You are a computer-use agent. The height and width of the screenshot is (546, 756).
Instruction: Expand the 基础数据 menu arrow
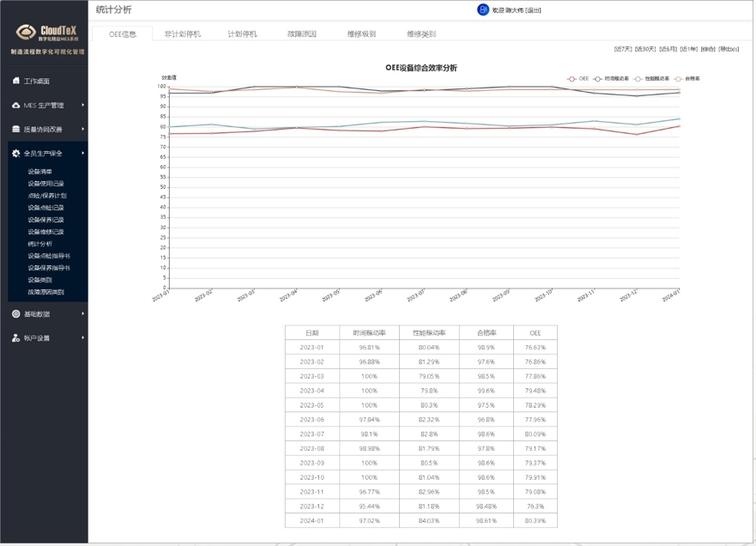point(82,314)
